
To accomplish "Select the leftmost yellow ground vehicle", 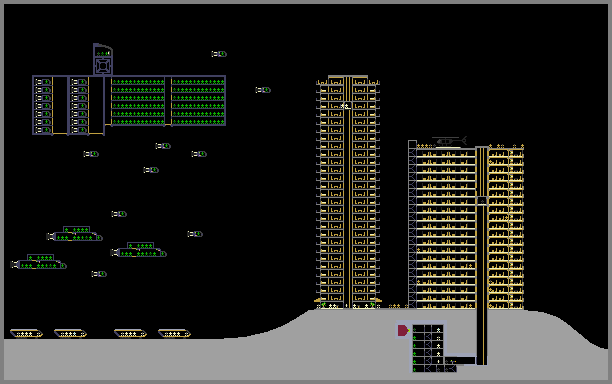I will point(26,333).
